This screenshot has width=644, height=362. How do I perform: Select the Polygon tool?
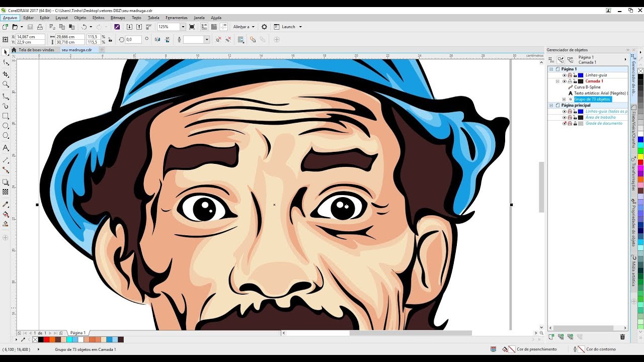point(6,136)
